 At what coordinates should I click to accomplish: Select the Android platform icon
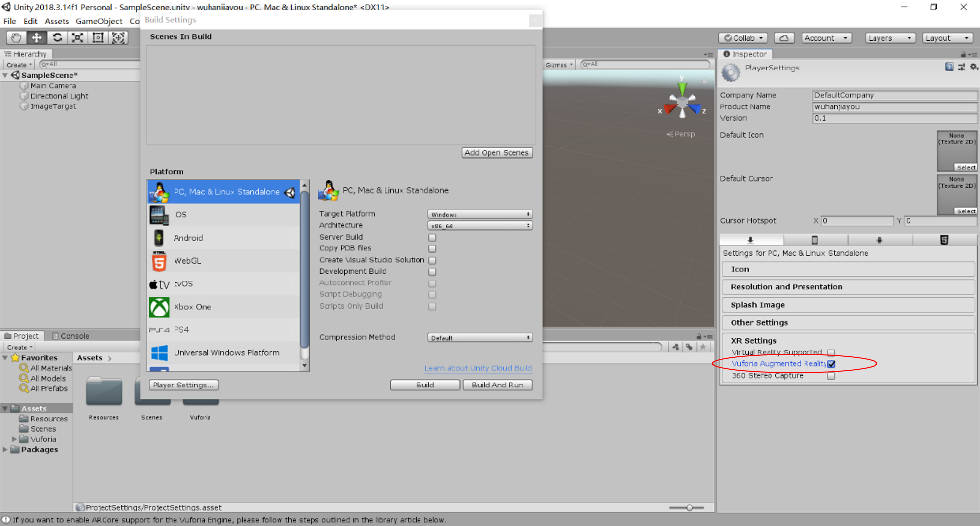159,238
